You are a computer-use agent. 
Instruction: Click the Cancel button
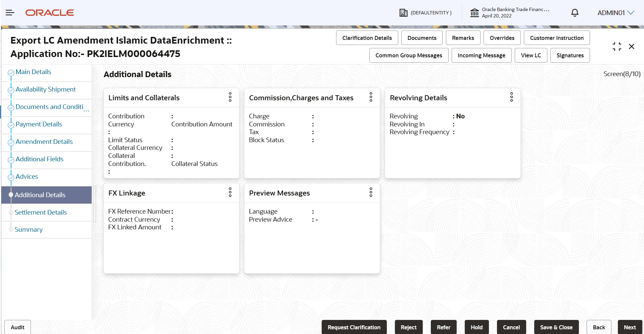pos(511,327)
